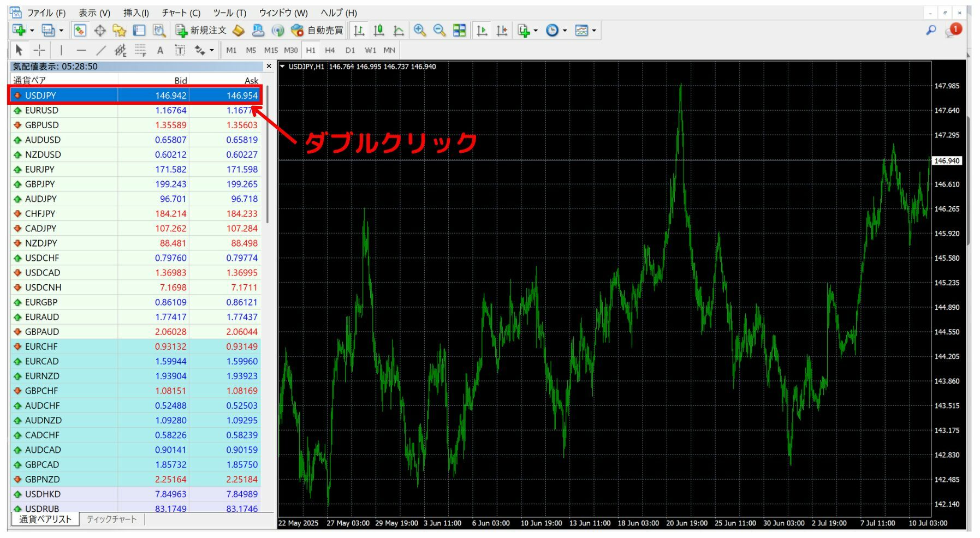Select the diagonal trendline drawing tool

(x=101, y=51)
